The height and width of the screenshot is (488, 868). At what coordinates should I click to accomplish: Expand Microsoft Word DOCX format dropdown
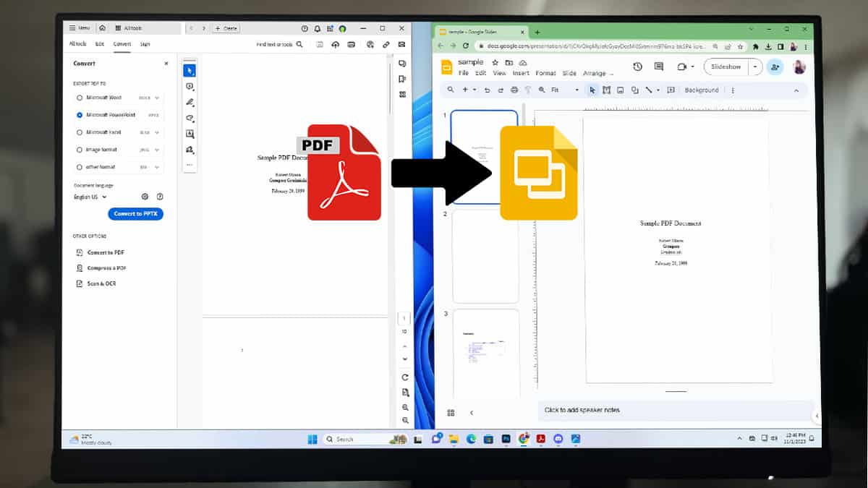click(x=157, y=98)
